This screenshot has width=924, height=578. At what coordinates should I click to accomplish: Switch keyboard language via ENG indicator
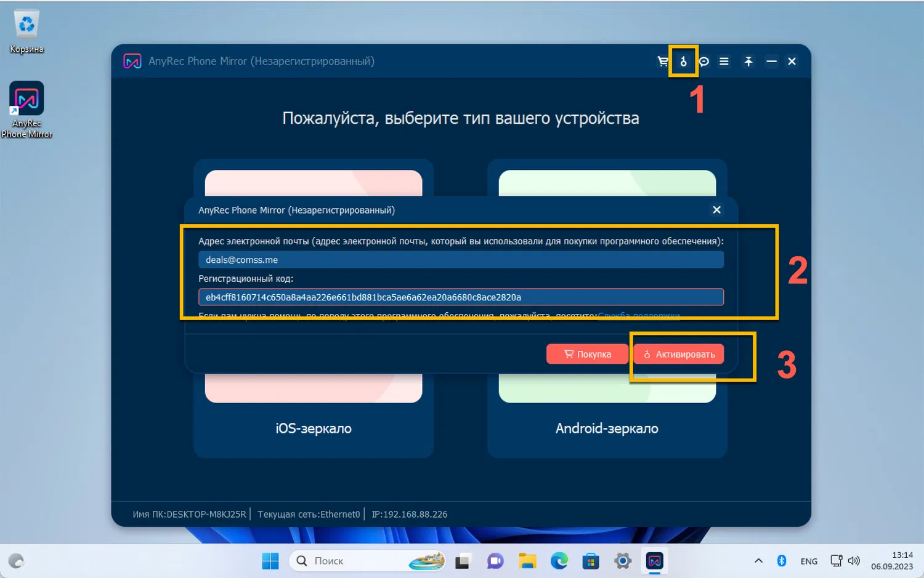808,561
